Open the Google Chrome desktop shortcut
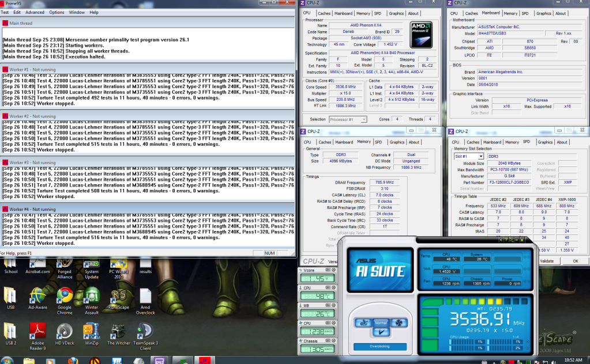Viewport: 590px width, 364px height. [65, 301]
